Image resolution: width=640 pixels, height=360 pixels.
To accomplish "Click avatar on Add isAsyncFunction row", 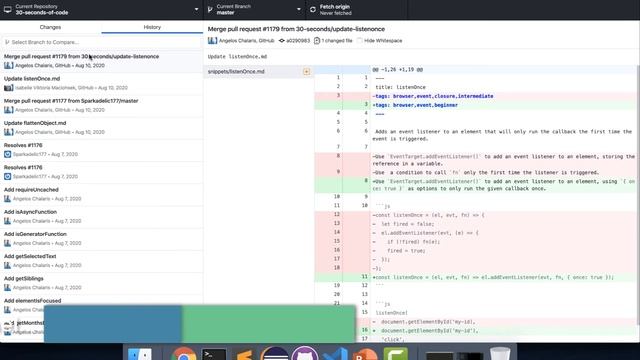I will coord(7,221).
